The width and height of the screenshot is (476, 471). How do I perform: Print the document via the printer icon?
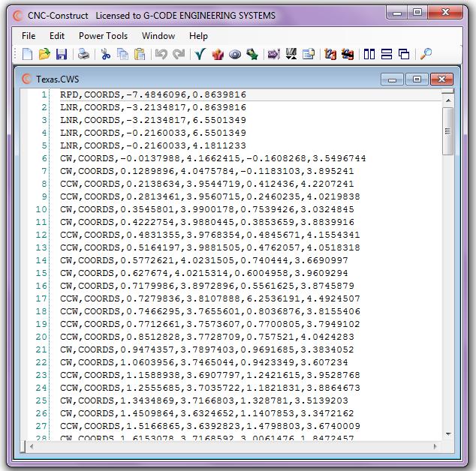coord(83,54)
